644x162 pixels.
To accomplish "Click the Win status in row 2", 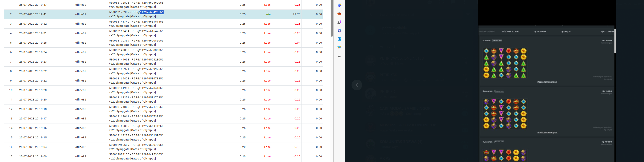I will 268,14.
